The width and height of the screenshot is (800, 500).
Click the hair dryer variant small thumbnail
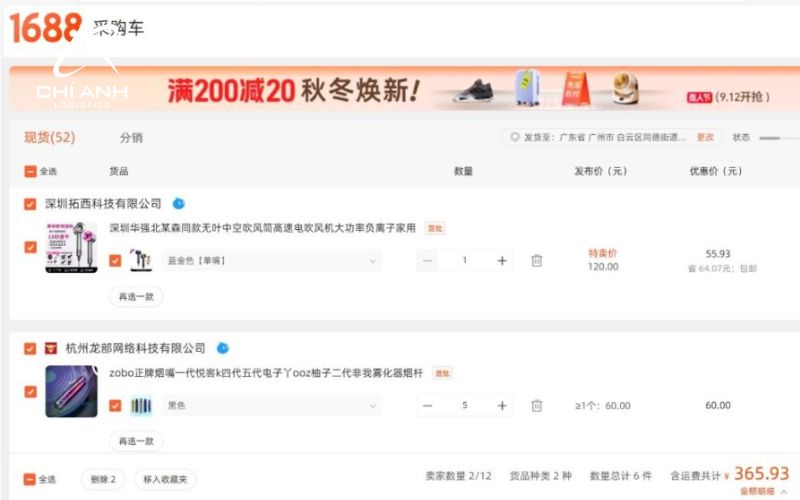pos(140,260)
